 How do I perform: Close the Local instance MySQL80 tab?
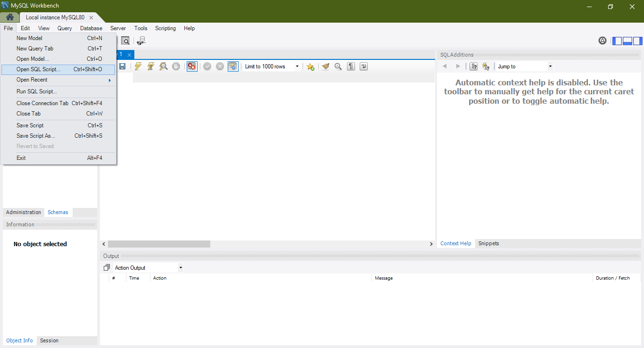pos(91,17)
